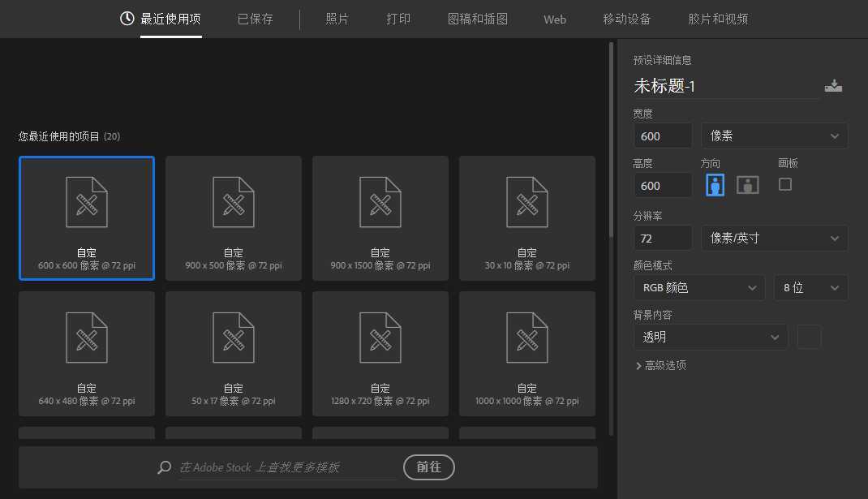Switch to the 照片 tab
This screenshot has width=868, height=499.
tap(337, 19)
